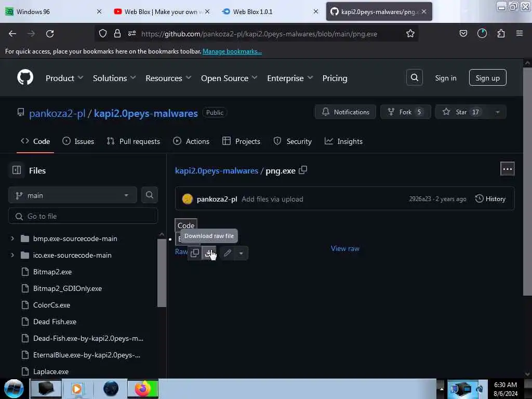This screenshot has width=532, height=399.
Task: Open the commit History link
Action: pyautogui.click(x=490, y=199)
